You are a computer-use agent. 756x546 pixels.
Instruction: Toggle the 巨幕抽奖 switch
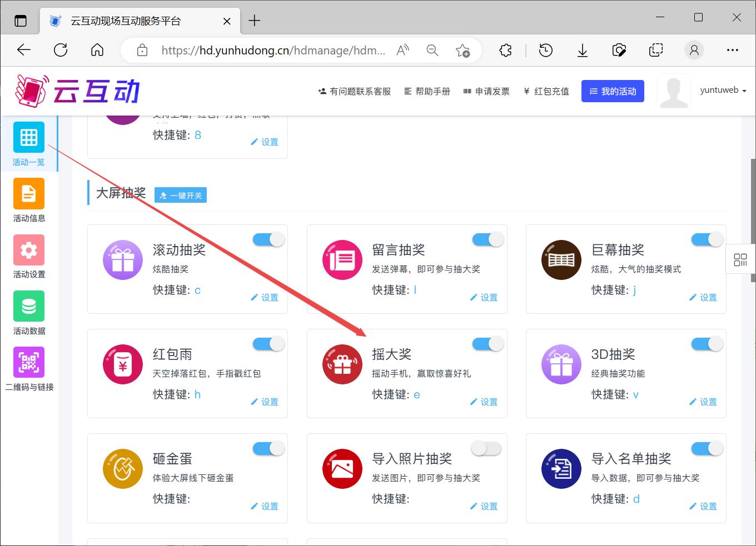pos(707,239)
